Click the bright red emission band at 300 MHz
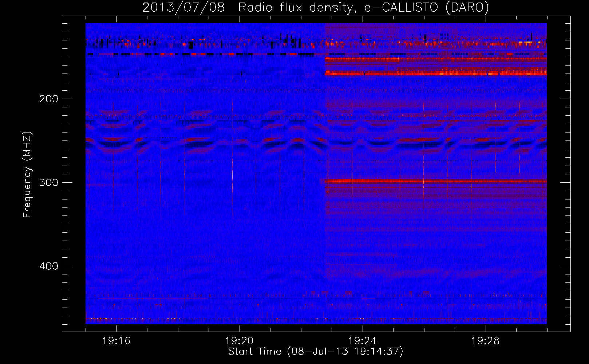Viewport: 589px width, 364px height. [435, 181]
